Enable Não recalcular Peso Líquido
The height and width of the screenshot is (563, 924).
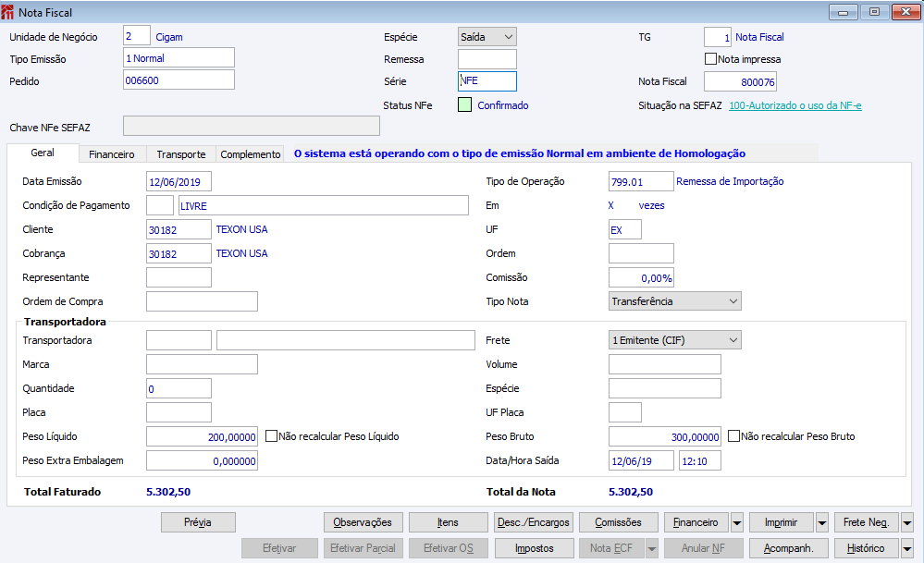pos(272,436)
